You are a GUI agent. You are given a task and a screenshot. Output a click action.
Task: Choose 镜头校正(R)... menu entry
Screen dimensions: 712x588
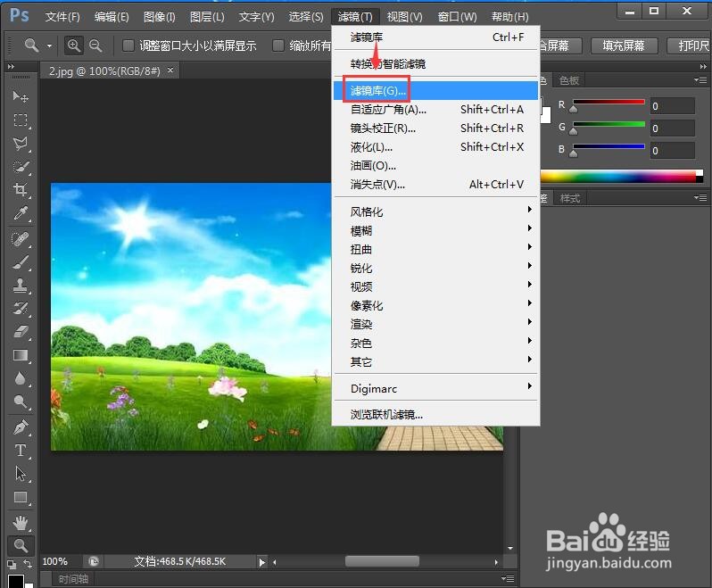(x=436, y=128)
